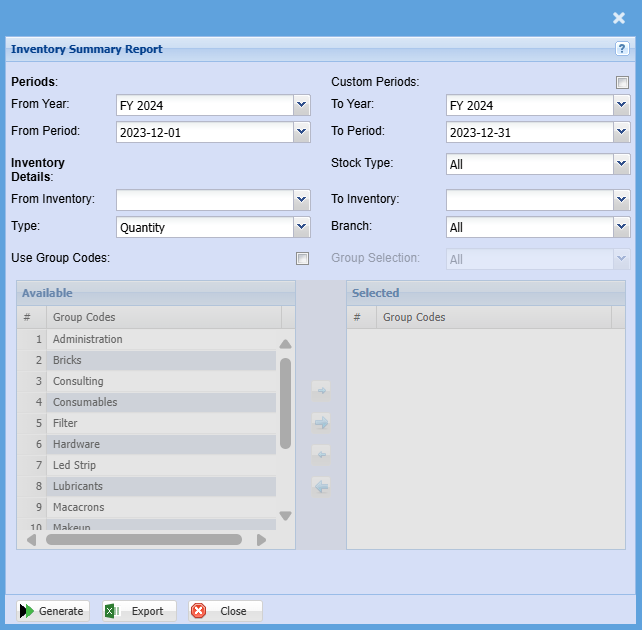
Task: Export the report to Excel
Action: 139,611
